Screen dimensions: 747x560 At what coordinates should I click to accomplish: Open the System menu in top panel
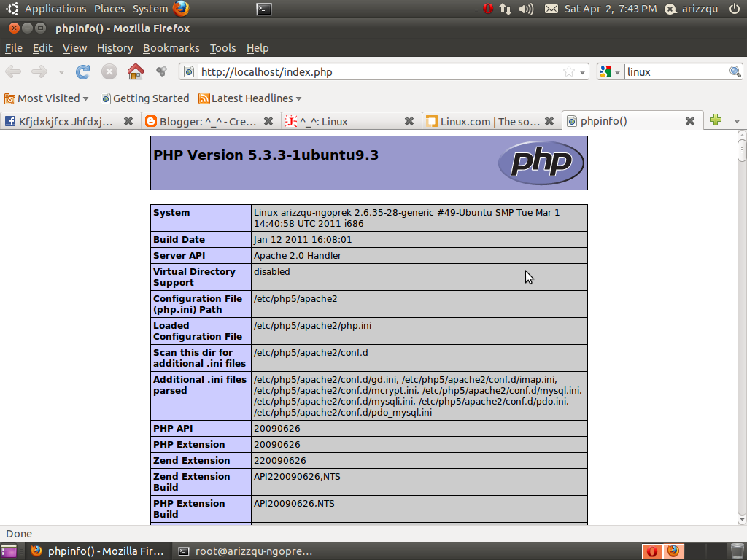coord(150,9)
